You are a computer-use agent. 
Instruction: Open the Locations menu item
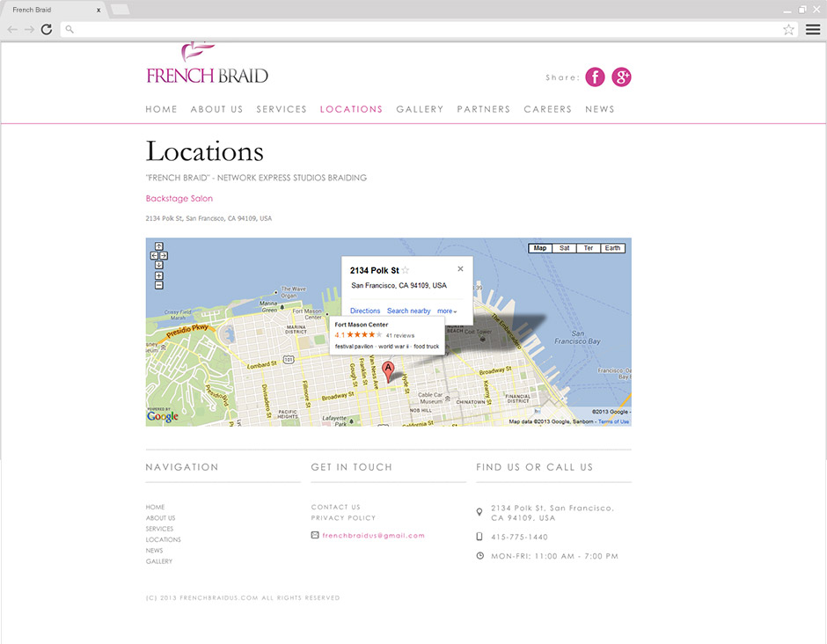coord(351,109)
